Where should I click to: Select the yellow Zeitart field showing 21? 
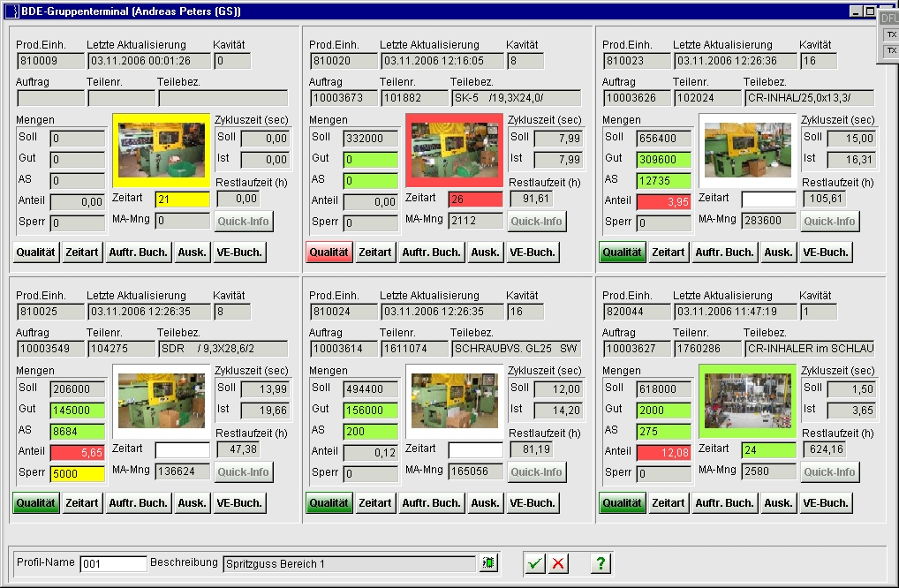click(182, 200)
